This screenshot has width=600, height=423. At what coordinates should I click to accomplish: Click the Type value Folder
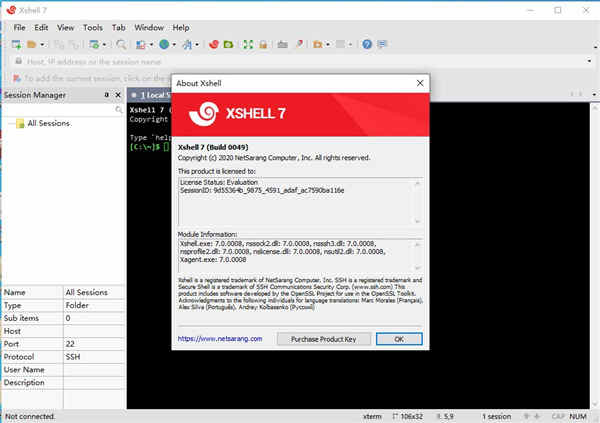tap(77, 305)
